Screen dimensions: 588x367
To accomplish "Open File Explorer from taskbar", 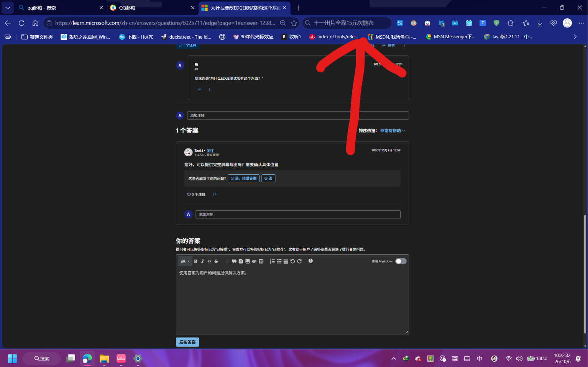I will pyautogui.click(x=104, y=359).
